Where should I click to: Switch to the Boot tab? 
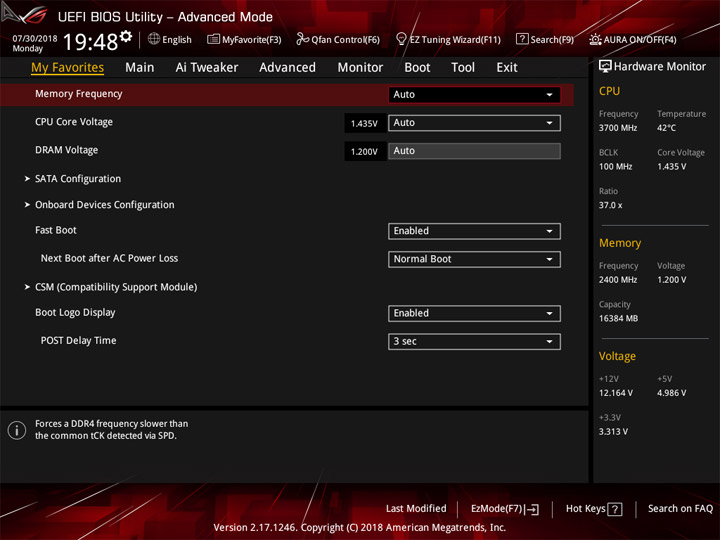(x=417, y=68)
